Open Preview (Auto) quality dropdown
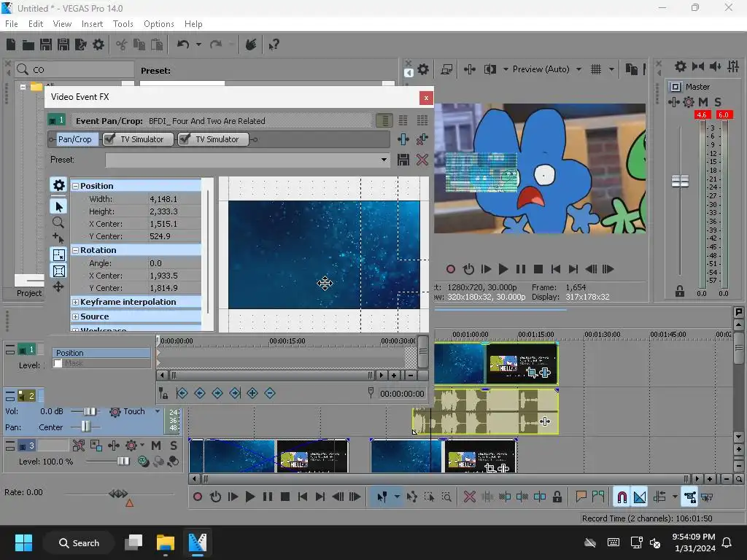Screen dimensions: 747x560 (x=578, y=69)
